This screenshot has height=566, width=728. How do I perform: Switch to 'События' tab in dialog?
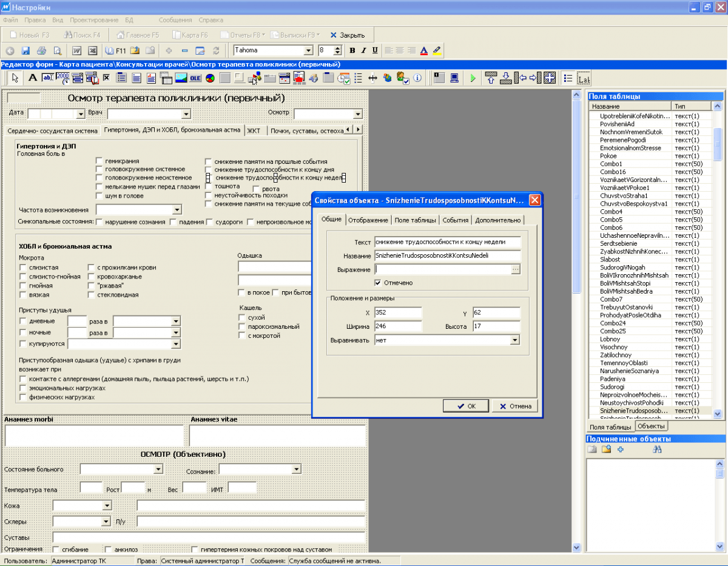[x=455, y=220]
